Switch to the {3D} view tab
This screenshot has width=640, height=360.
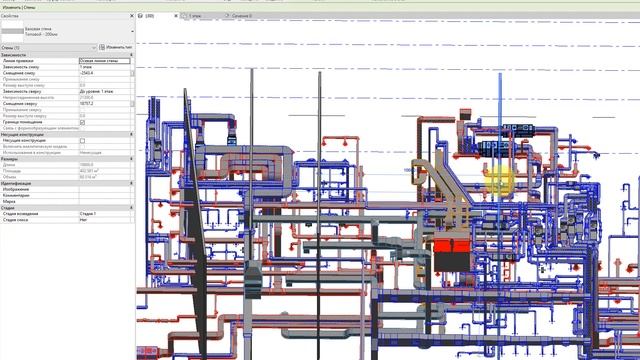pos(150,16)
